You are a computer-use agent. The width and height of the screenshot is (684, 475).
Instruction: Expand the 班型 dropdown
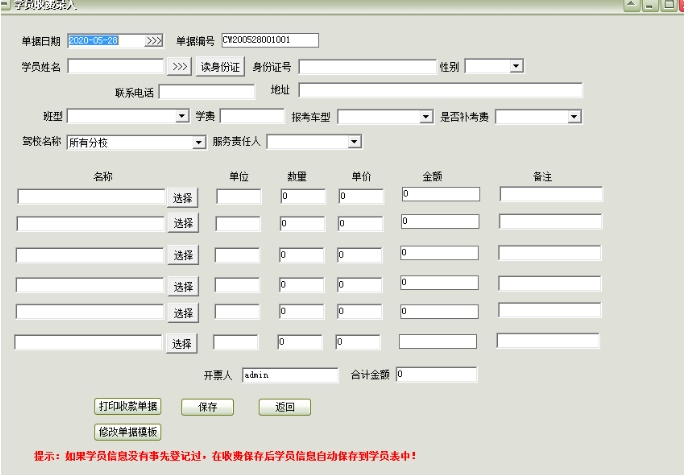182,116
